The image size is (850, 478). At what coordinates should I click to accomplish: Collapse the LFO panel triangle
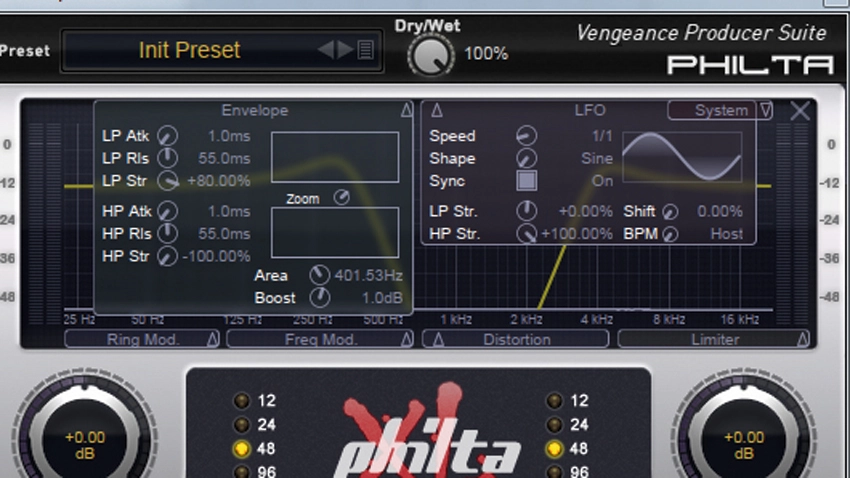437,111
